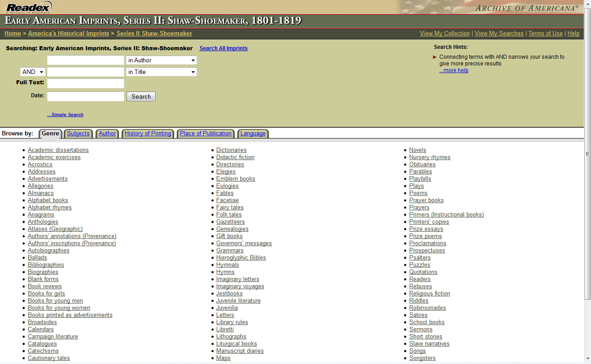
Task: Open Series II Shaw-Shoemaker breadcrumb
Action: coord(154,34)
